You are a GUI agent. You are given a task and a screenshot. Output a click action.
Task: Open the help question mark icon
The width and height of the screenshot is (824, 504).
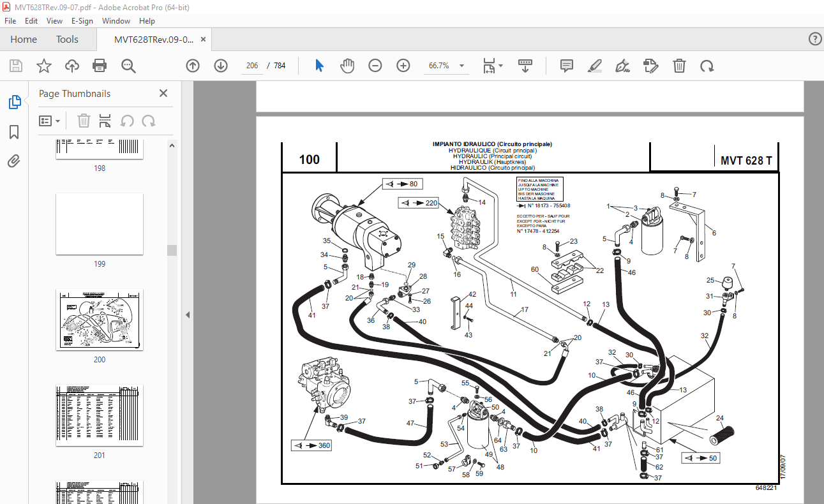click(815, 39)
